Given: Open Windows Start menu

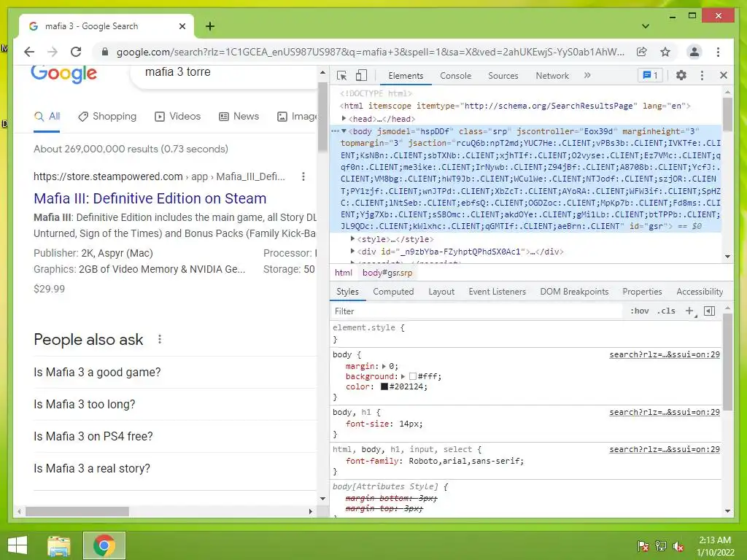Looking at the screenshot, I should (x=18, y=545).
